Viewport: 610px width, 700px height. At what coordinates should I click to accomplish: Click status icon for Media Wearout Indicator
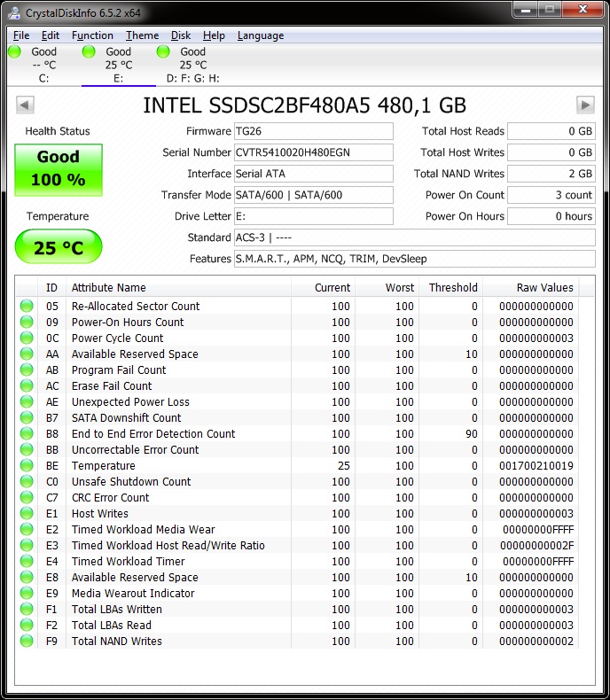tap(27, 594)
